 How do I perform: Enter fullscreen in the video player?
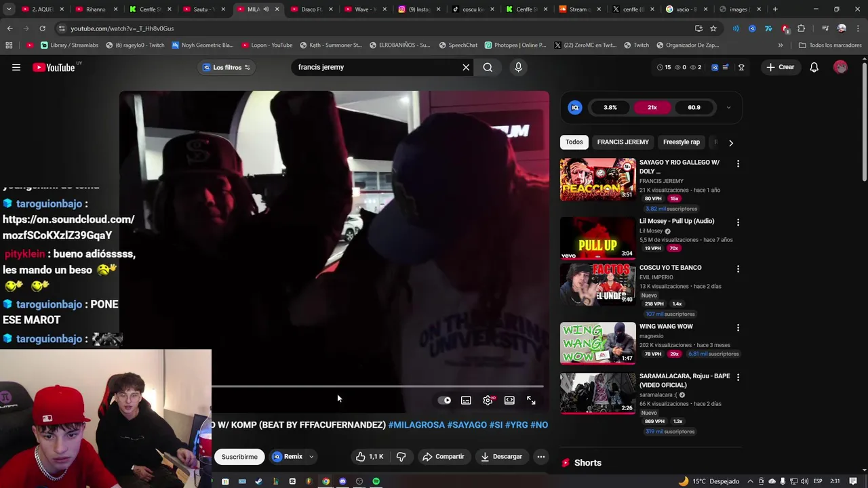pyautogui.click(x=531, y=401)
